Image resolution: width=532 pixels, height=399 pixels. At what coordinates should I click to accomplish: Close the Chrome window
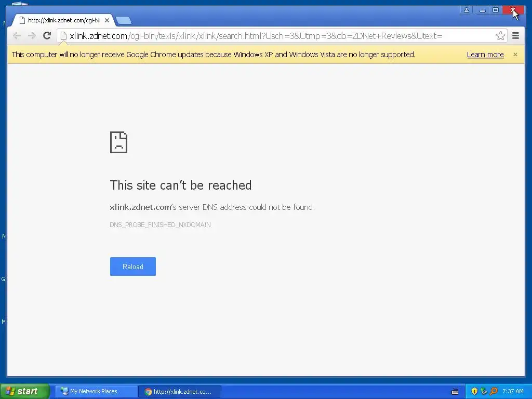click(x=513, y=10)
